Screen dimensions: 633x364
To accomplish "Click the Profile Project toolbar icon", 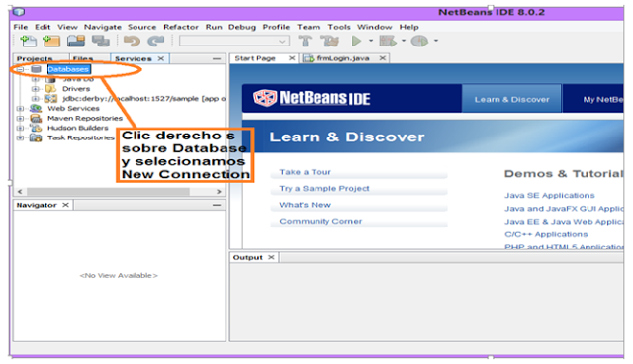I will tap(419, 41).
